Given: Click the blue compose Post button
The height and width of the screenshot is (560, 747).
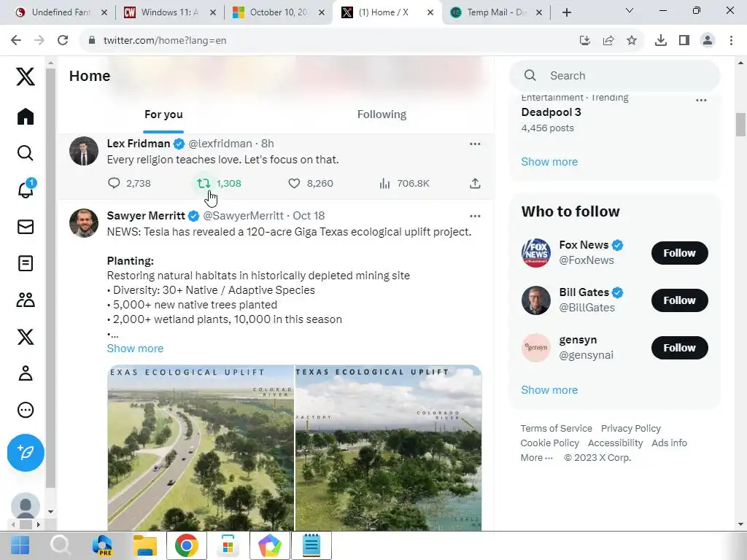Looking at the screenshot, I should click(26, 452).
